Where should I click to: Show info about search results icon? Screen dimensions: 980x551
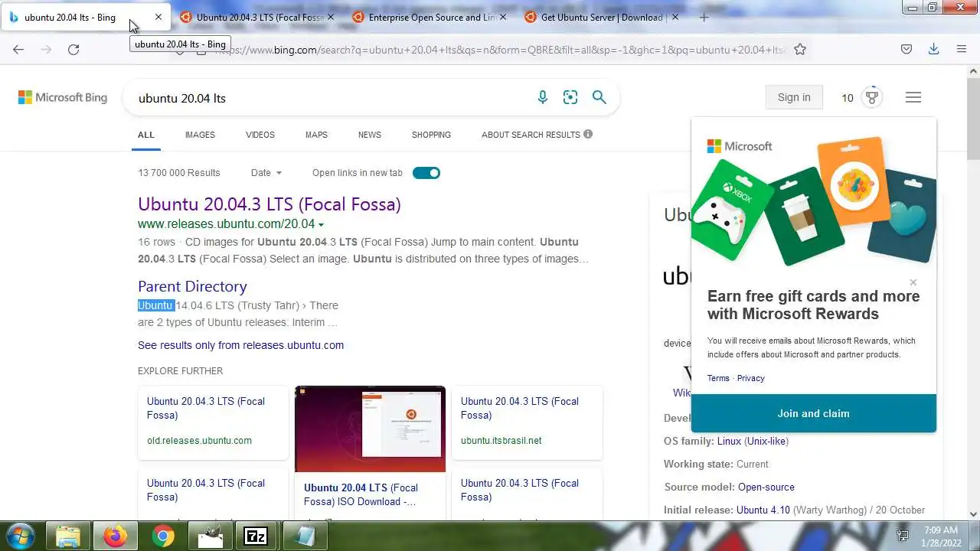click(588, 134)
